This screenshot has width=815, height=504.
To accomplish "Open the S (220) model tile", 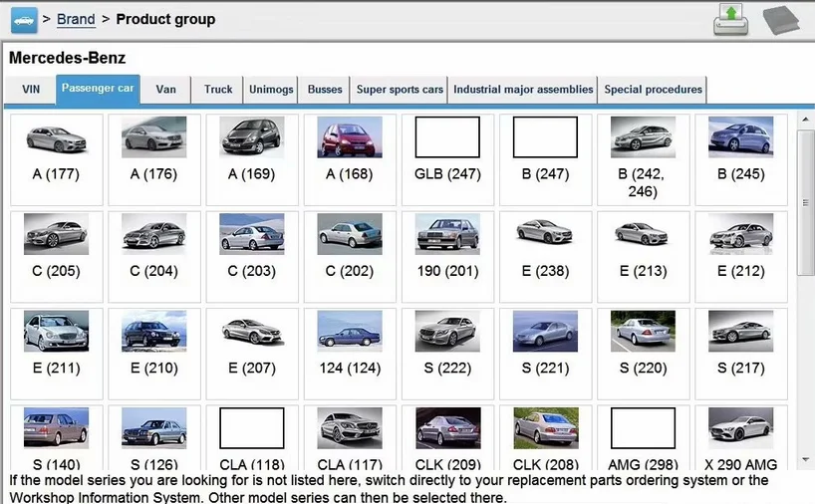I will click(x=643, y=354).
